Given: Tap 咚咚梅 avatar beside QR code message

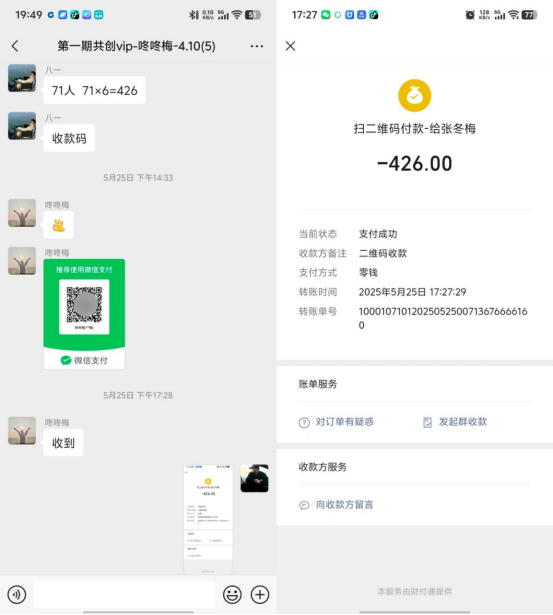Looking at the screenshot, I should click(22, 261).
